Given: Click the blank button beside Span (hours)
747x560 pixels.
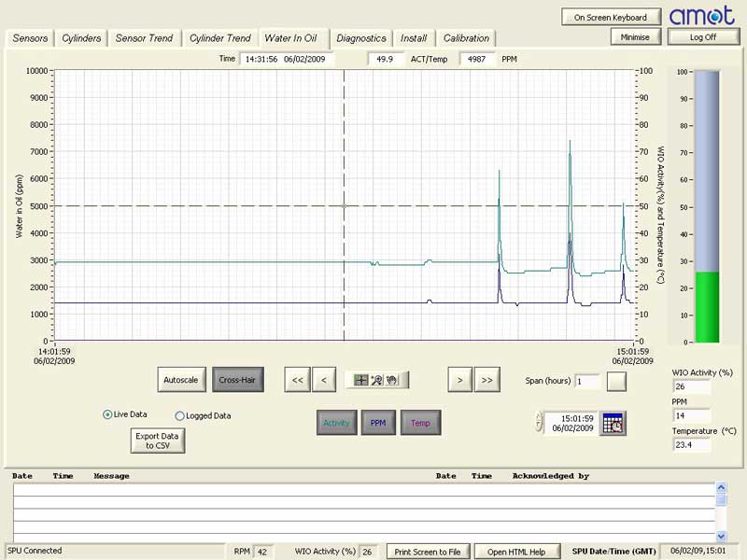Looking at the screenshot, I should coord(616,381).
